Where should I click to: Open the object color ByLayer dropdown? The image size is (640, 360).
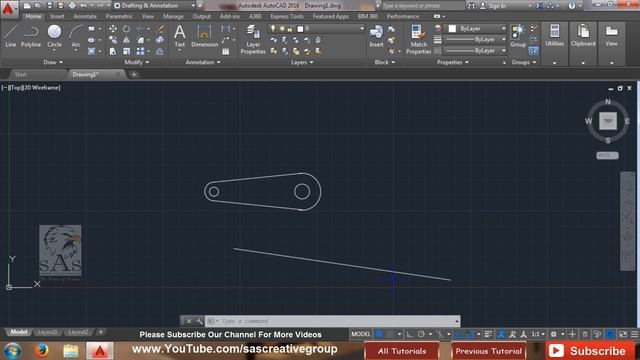pyautogui.click(x=476, y=29)
